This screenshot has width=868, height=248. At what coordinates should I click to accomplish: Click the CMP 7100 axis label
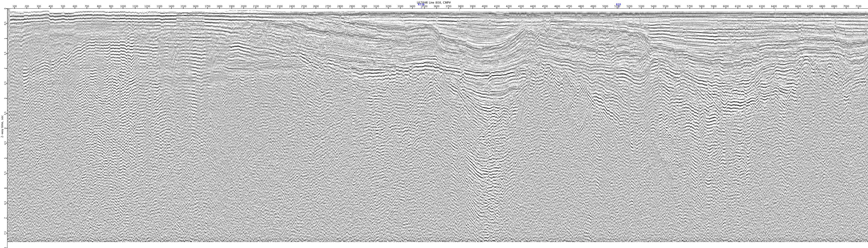point(858,6)
